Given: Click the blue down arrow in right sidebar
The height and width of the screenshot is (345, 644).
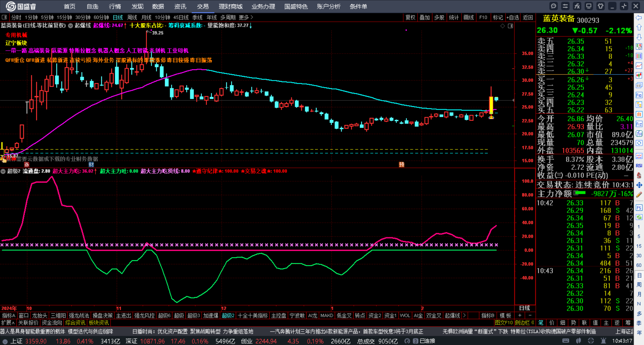Looking at the screenshot, I should pyautogui.click(x=639, y=37).
